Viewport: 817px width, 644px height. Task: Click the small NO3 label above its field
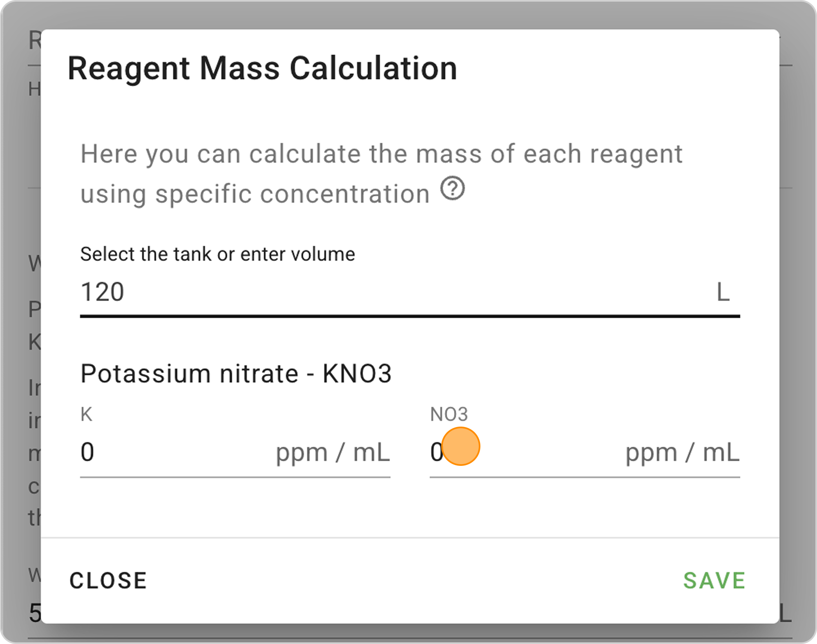[449, 414]
